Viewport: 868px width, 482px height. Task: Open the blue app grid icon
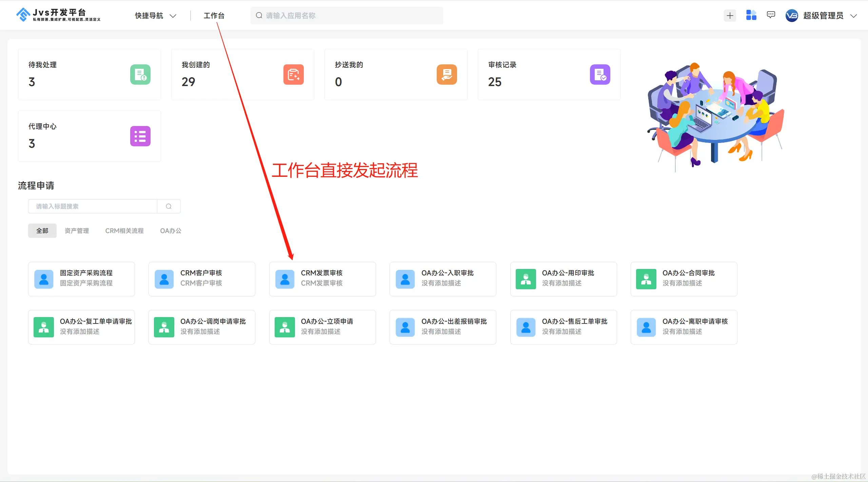click(x=751, y=15)
